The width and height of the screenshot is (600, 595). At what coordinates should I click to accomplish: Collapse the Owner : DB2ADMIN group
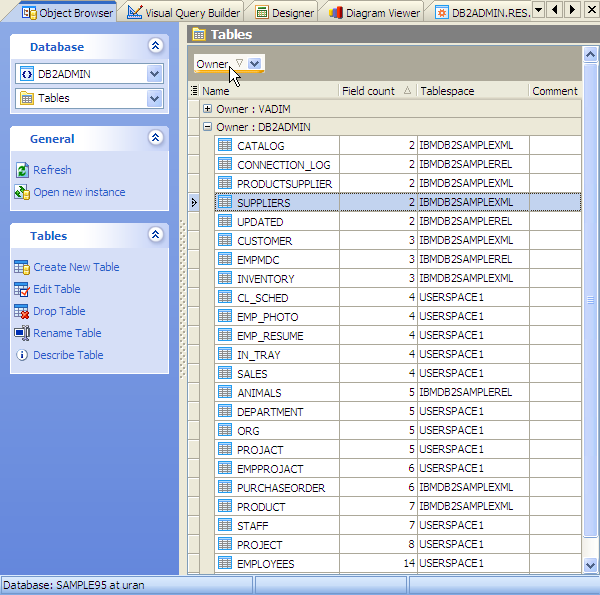[x=207, y=127]
